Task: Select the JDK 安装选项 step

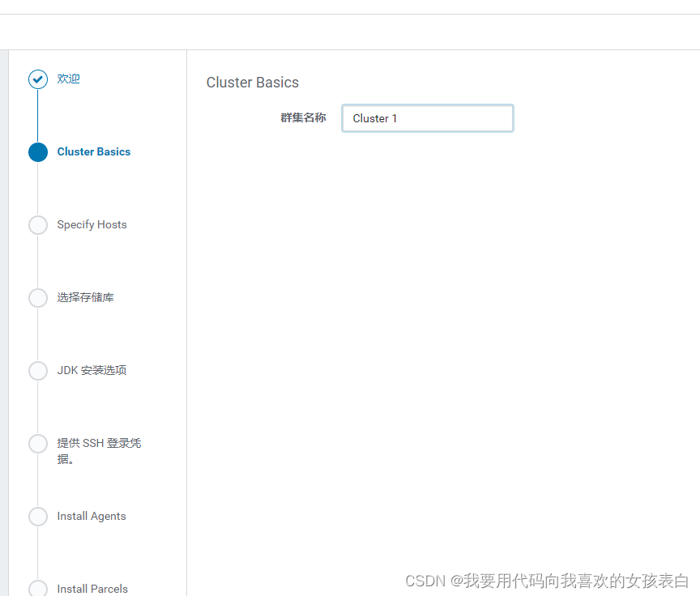Action: [x=92, y=370]
